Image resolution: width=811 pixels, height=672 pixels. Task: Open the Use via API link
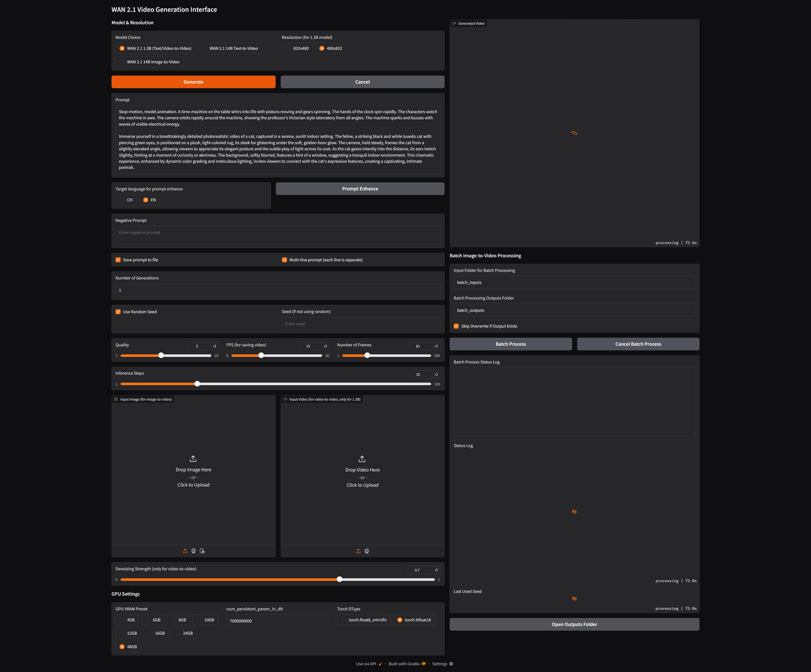pos(366,664)
